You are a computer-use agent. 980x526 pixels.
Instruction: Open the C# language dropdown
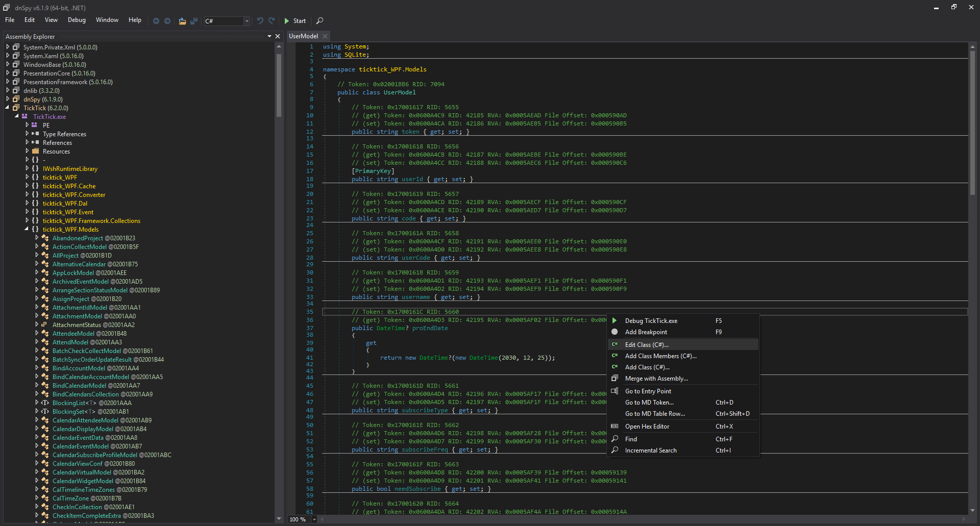coord(247,21)
